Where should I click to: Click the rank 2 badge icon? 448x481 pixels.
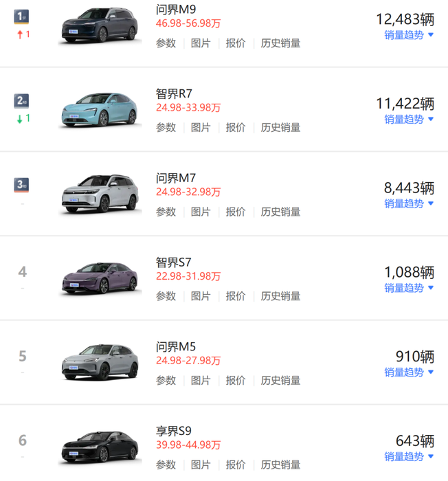(x=22, y=101)
